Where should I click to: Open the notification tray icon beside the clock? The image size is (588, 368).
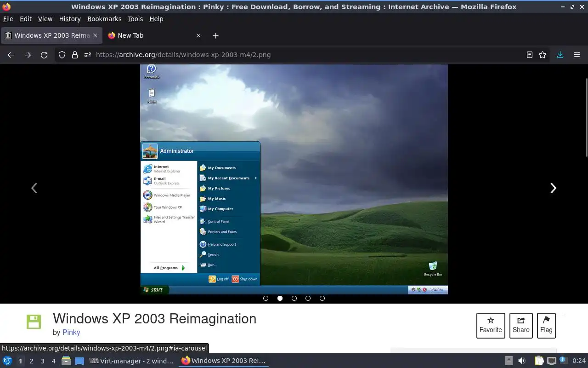tap(563, 361)
